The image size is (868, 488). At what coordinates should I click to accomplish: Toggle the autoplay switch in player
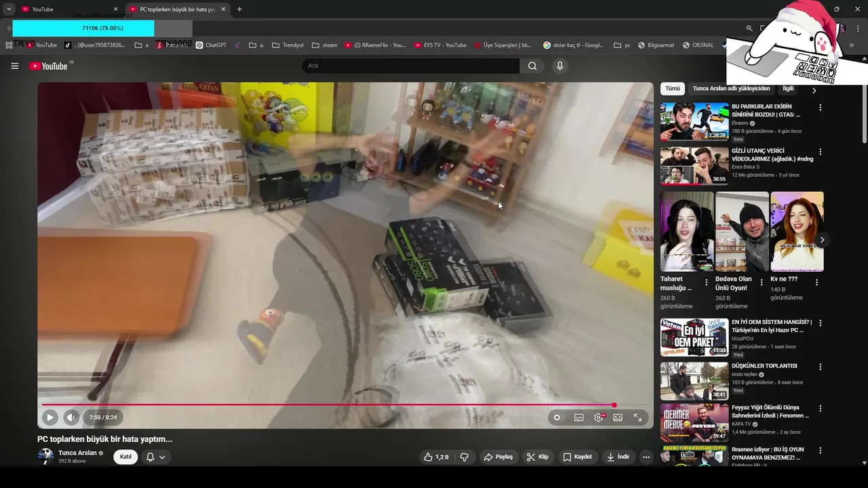click(557, 418)
